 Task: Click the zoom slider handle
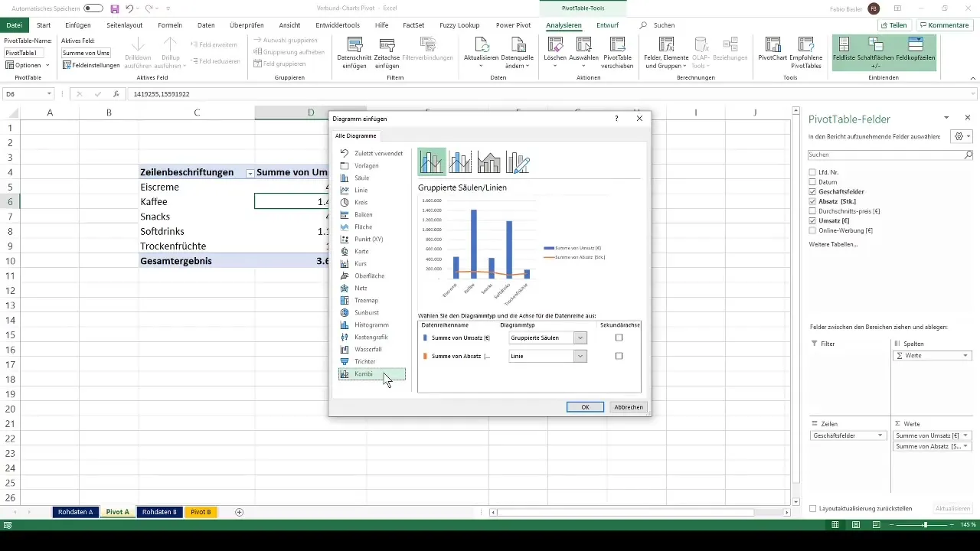925,525
